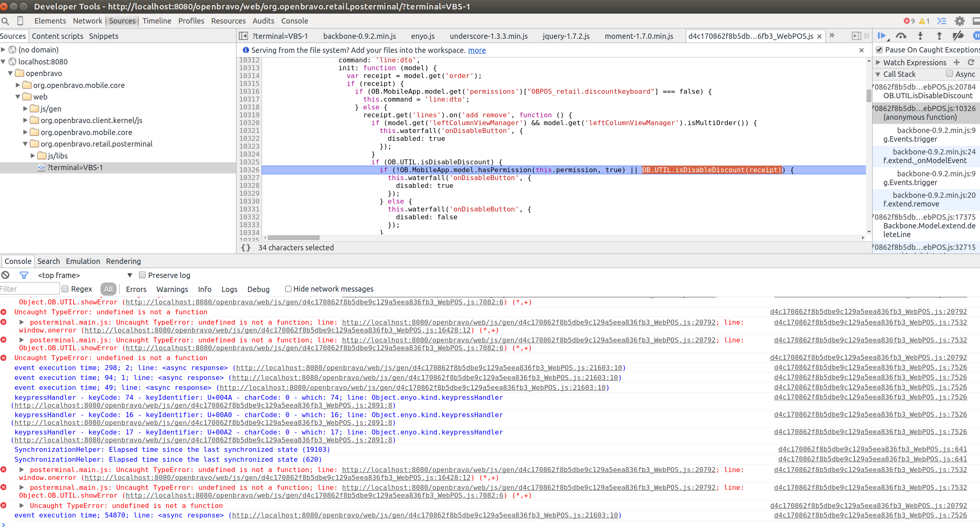The width and height of the screenshot is (980, 527).
Task: Switch to the Network panel
Action: pos(87,21)
